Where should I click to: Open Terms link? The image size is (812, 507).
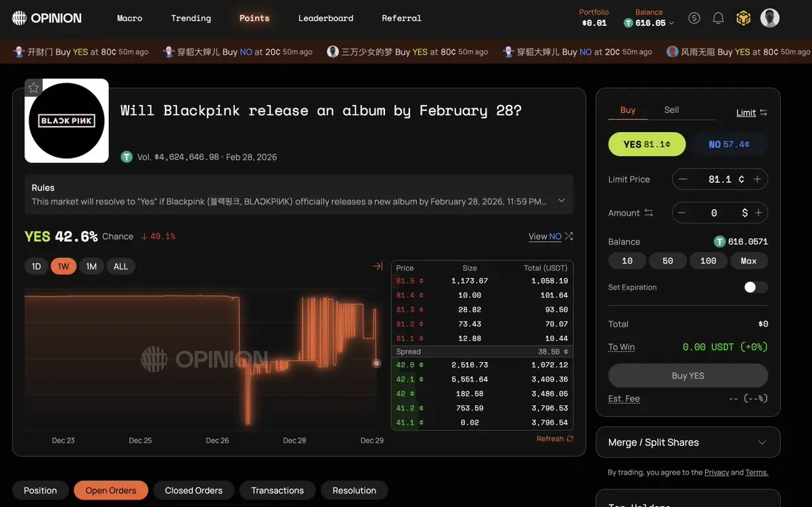tap(757, 472)
